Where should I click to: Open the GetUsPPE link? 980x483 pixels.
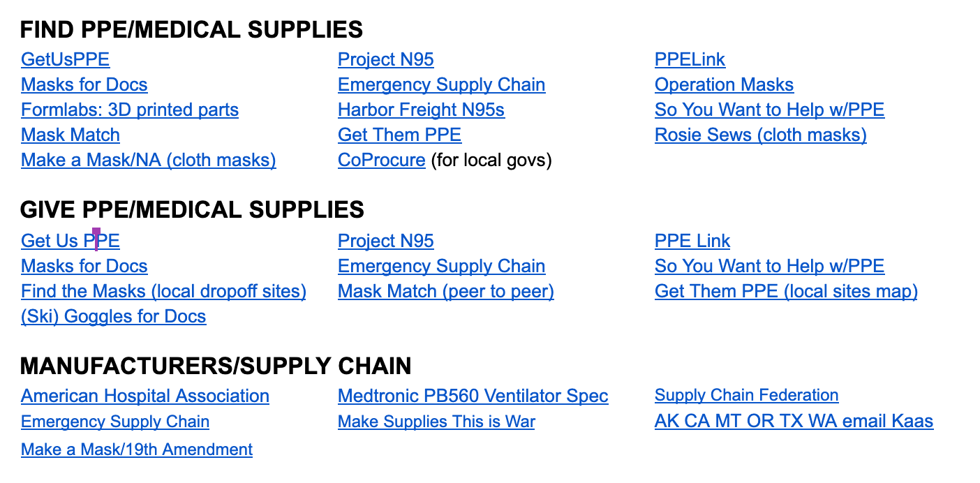coord(65,59)
